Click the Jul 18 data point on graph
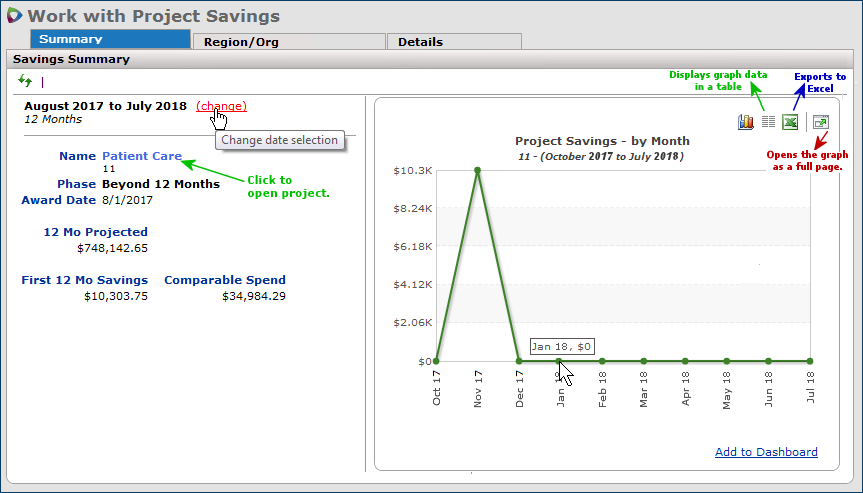 click(x=809, y=361)
